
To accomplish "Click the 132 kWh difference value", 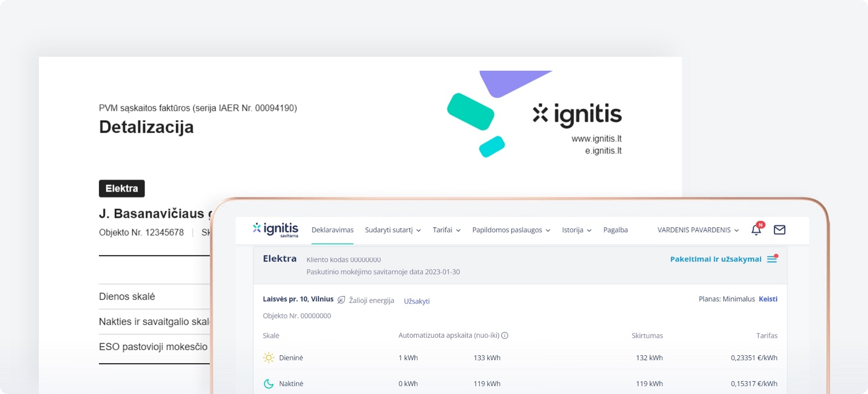I will click(649, 358).
